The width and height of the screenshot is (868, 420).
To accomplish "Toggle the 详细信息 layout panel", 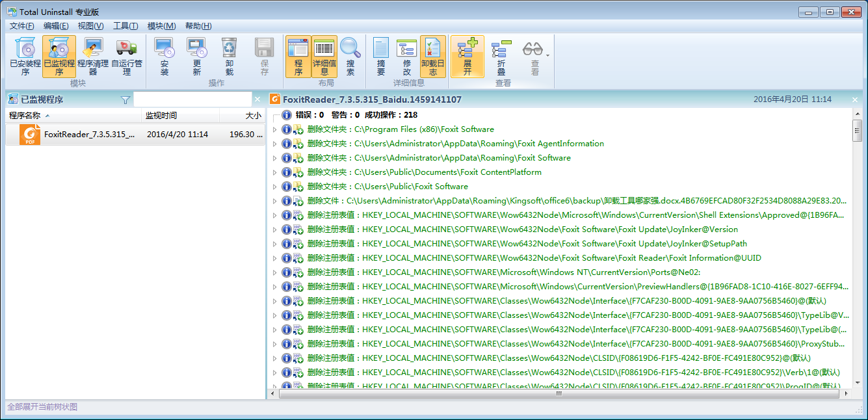I will click(324, 56).
